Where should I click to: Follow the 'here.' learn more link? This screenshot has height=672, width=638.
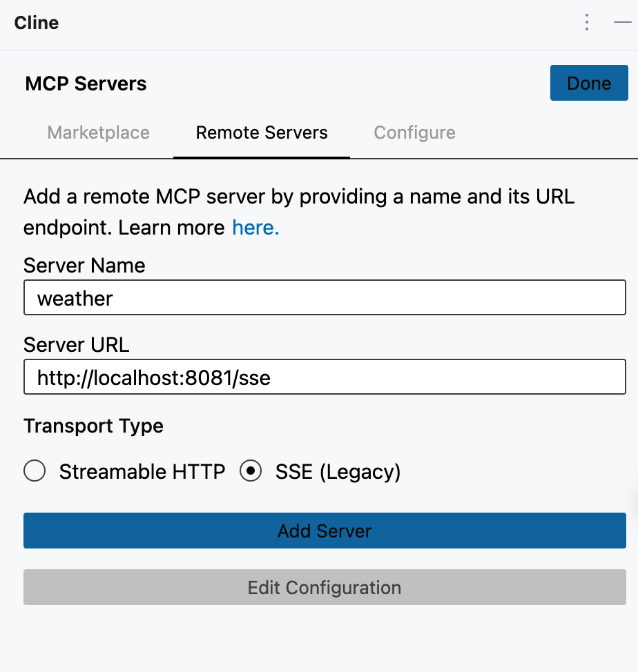point(255,227)
